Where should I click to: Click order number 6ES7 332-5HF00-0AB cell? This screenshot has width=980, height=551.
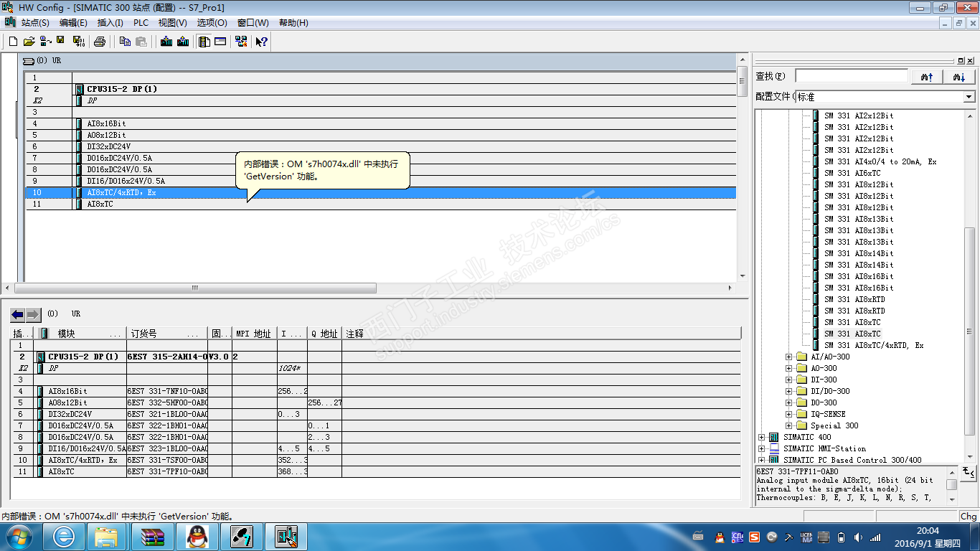[167, 402]
